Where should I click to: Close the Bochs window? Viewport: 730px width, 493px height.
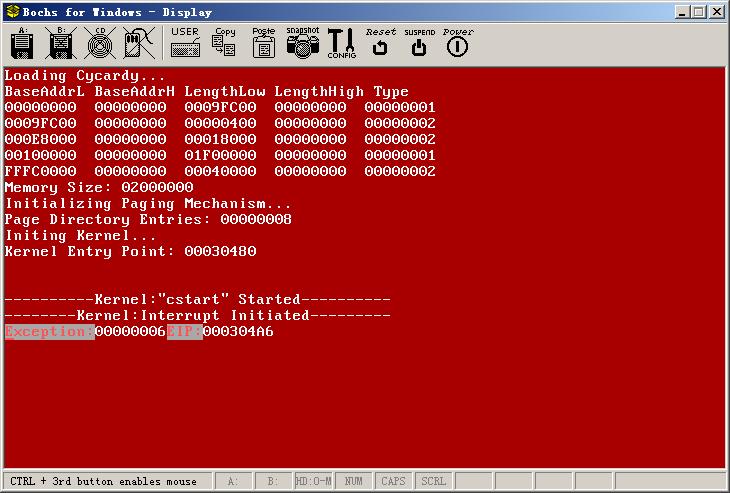pos(717,12)
